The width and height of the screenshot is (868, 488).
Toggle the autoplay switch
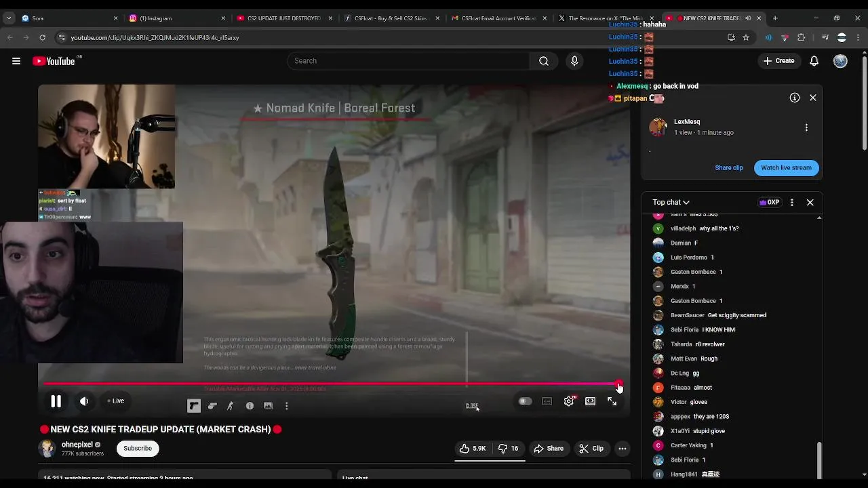click(525, 401)
